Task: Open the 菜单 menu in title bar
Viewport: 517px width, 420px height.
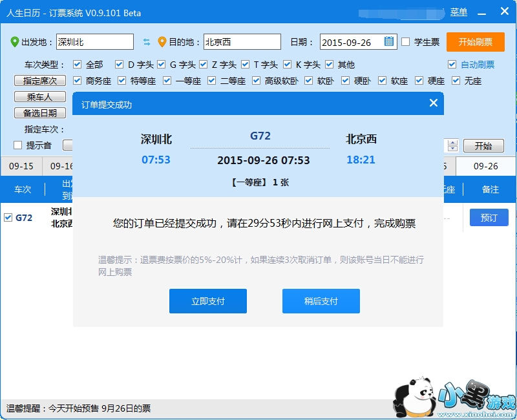Action: click(459, 12)
